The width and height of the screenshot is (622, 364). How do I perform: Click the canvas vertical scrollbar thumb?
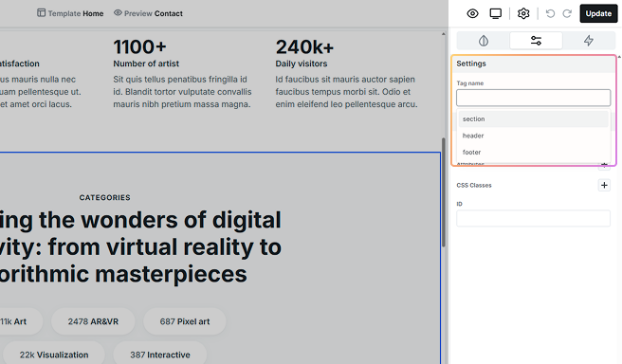[444, 192]
